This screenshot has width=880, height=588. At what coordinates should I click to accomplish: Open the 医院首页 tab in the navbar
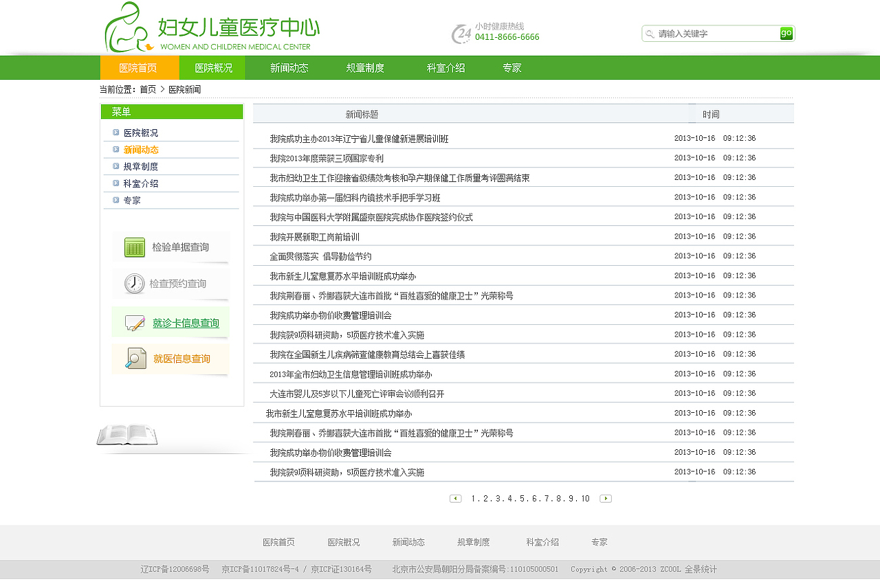(139, 67)
